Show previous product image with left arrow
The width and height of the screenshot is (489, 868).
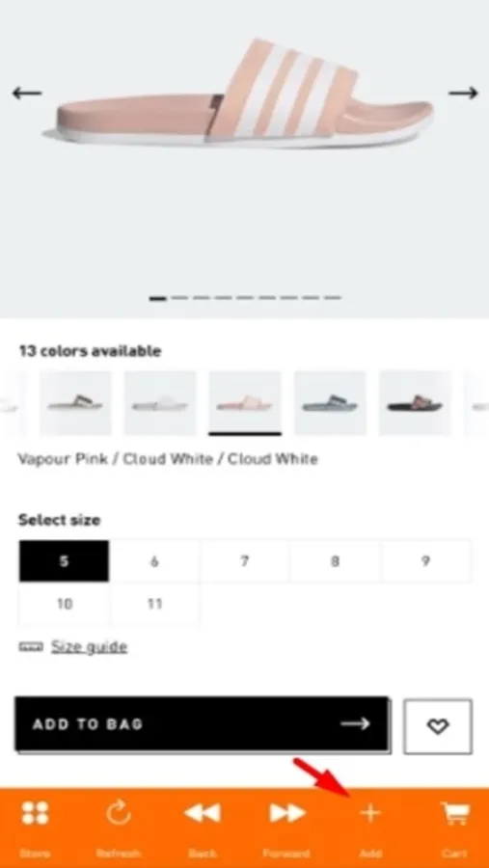pos(27,93)
